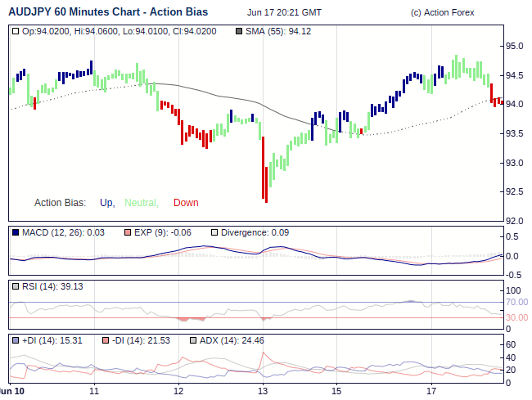The height and width of the screenshot is (400, 532).
Task: Click the white OHLC legend square
Action: pyautogui.click(x=16, y=31)
